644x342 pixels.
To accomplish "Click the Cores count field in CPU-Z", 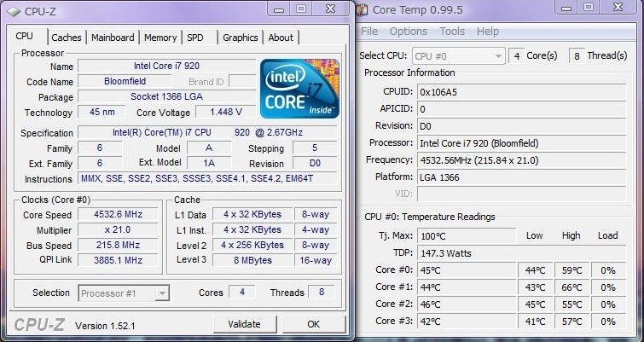I will pyautogui.click(x=242, y=292).
